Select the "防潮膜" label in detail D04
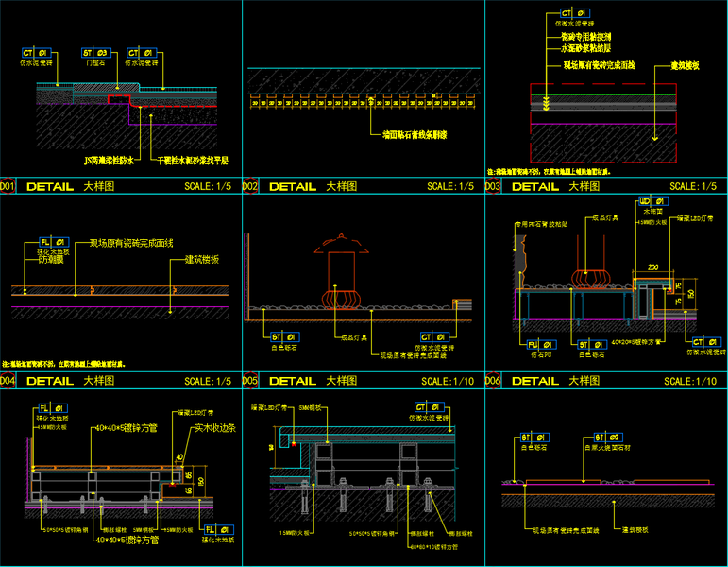 point(51,260)
